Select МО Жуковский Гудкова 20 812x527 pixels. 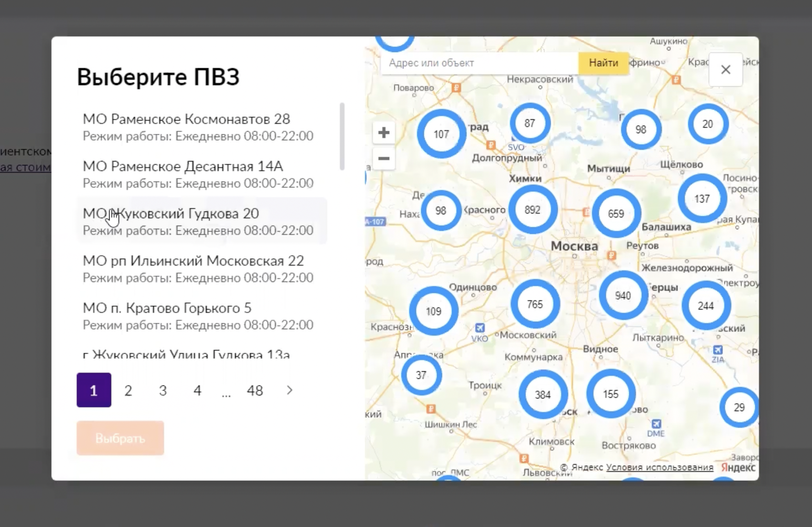coord(202,221)
